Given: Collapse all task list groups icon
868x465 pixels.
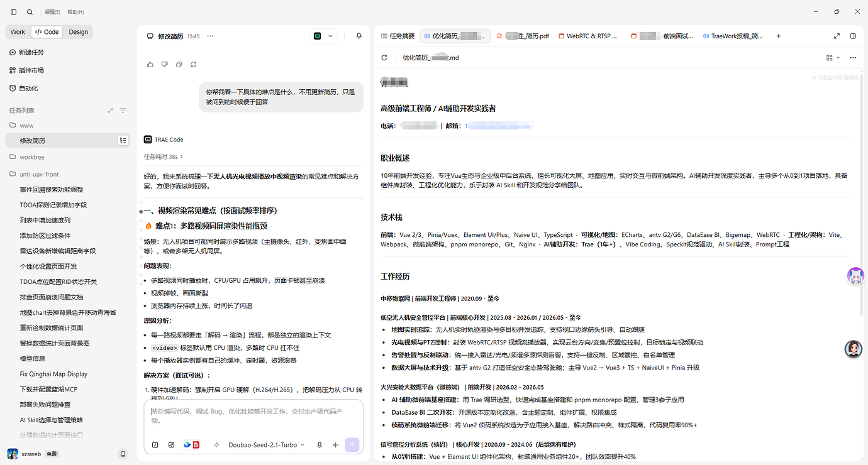Looking at the screenshot, I should point(111,111).
